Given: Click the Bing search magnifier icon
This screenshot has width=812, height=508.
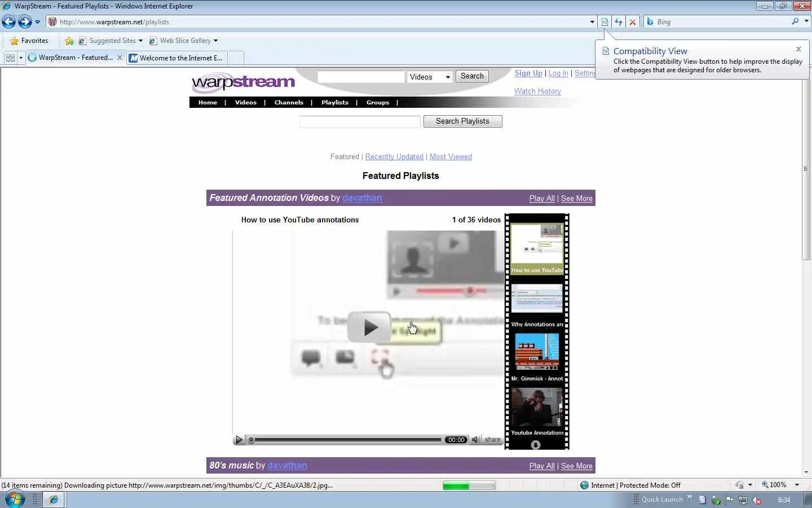Looking at the screenshot, I should pos(795,21).
